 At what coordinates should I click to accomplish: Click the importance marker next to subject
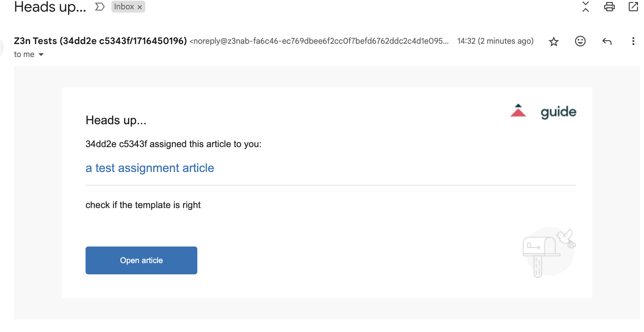[99, 7]
